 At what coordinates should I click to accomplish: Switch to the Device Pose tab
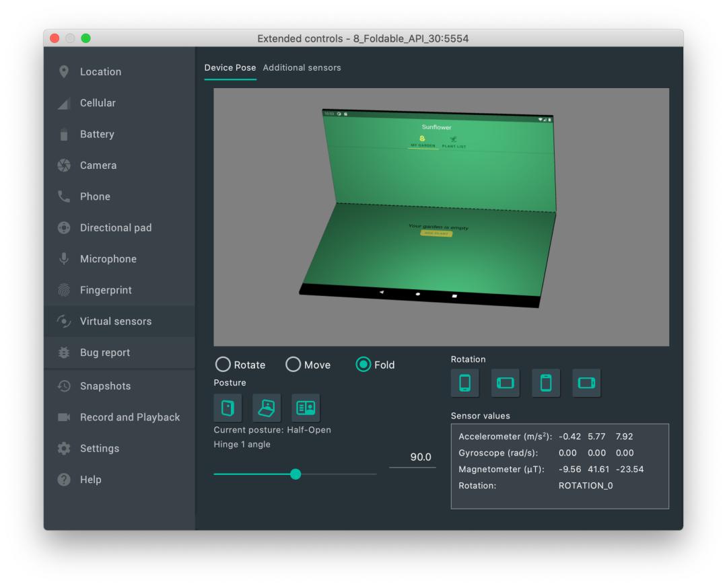pos(230,67)
